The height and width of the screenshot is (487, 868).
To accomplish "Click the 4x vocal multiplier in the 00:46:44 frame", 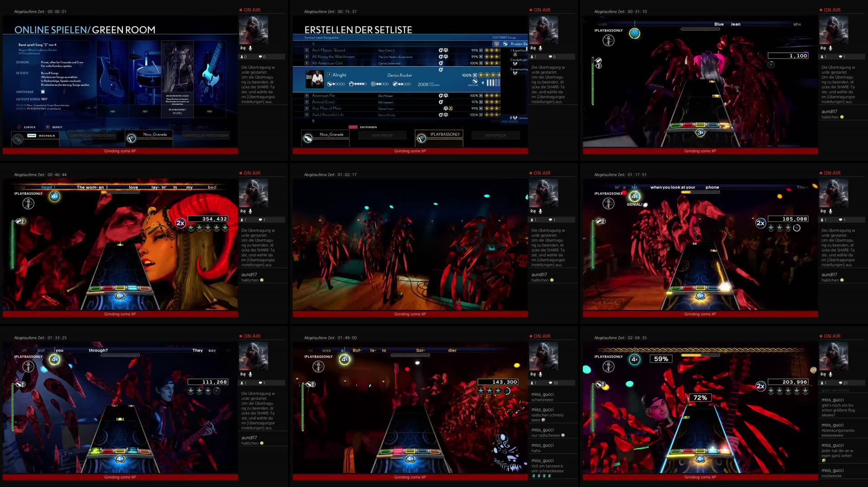I will click(54, 196).
